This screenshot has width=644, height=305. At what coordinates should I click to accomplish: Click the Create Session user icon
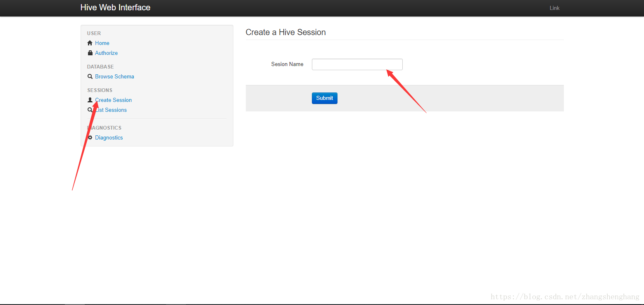coord(90,100)
